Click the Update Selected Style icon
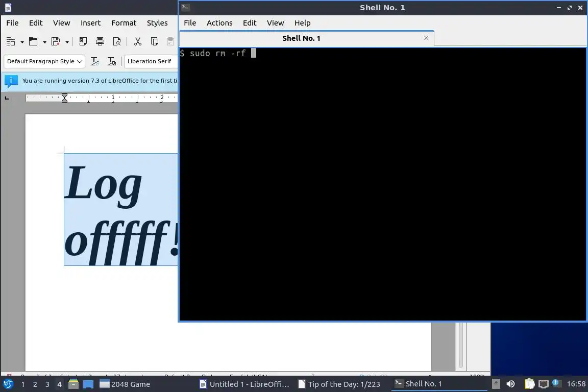The height and width of the screenshot is (392, 588). pos(95,61)
